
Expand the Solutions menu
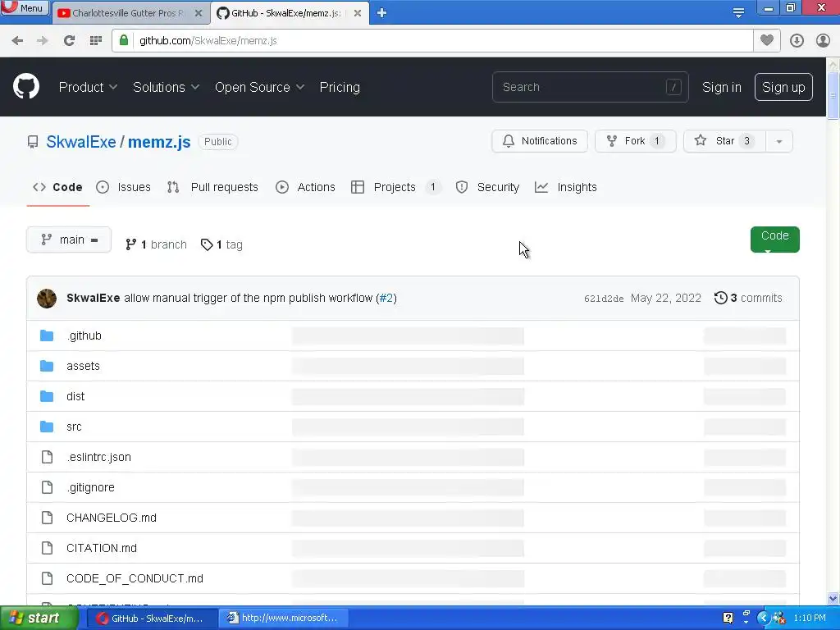pos(166,87)
